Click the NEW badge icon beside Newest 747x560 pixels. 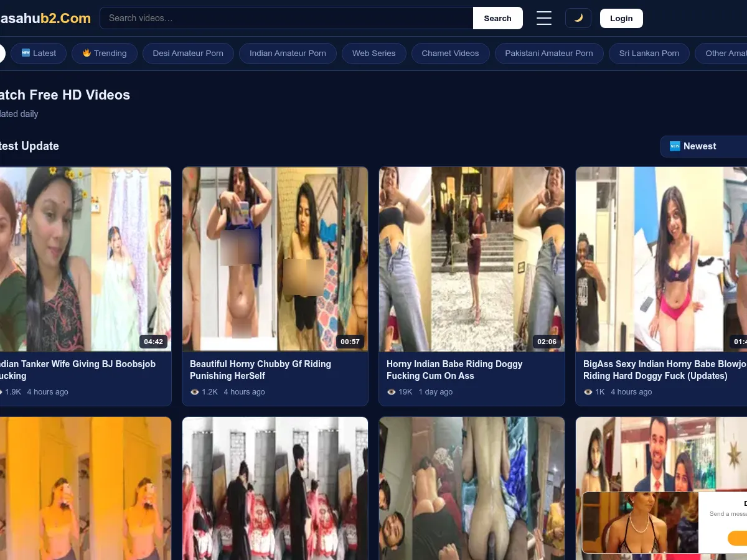click(x=675, y=146)
